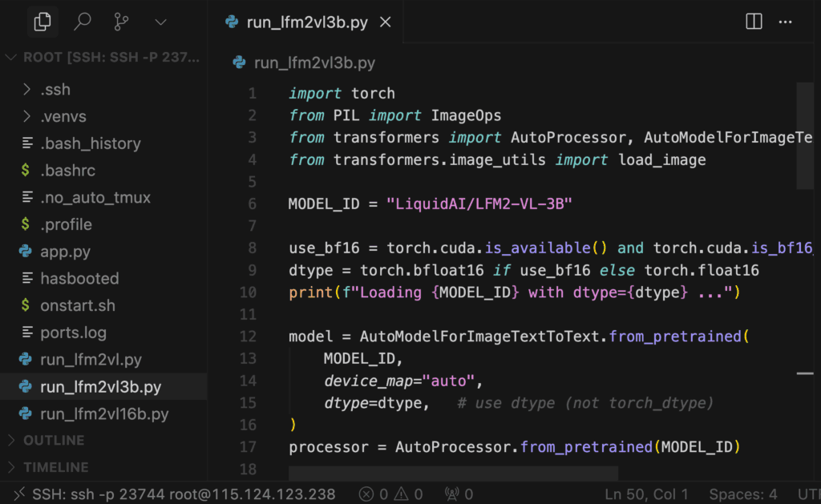Viewport: 821px width, 504px height.
Task: Open app.py in the file explorer
Action: click(x=65, y=252)
